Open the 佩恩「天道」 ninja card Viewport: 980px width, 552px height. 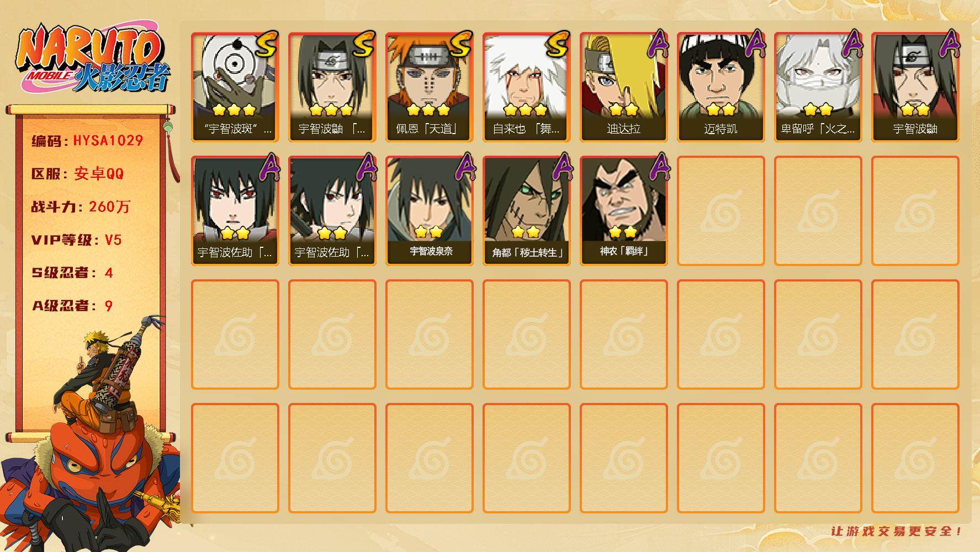click(x=430, y=87)
